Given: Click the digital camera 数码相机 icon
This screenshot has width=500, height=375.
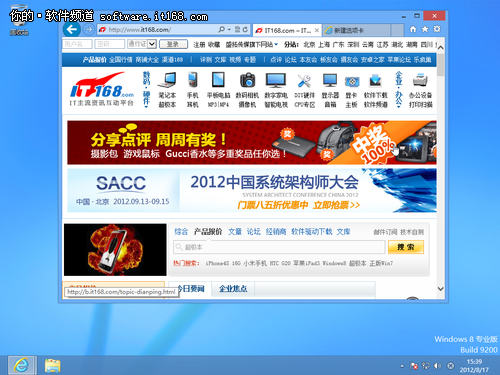Looking at the screenshot, I should point(247,80).
